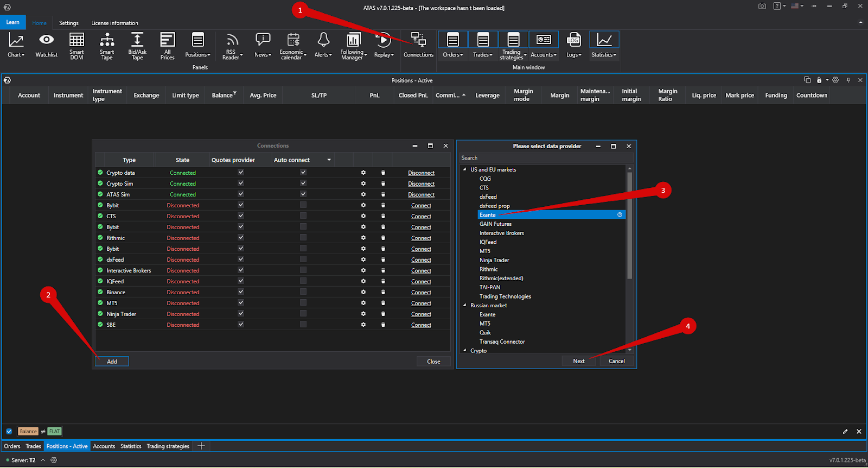Open the License information tab

(114, 23)
